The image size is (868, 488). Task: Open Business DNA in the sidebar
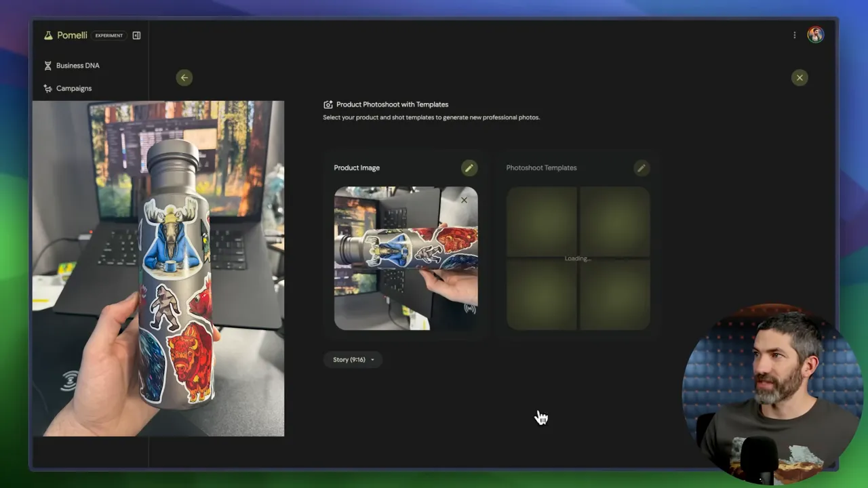click(71, 66)
